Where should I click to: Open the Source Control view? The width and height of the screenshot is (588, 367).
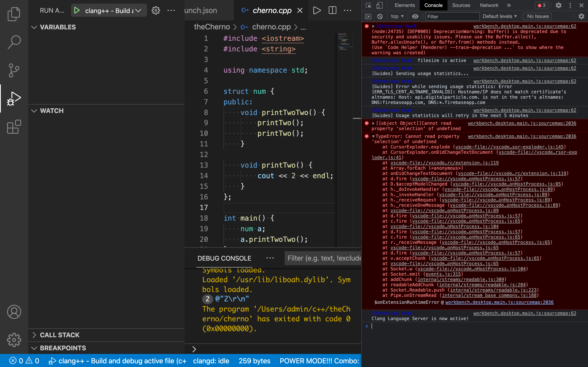(14, 70)
